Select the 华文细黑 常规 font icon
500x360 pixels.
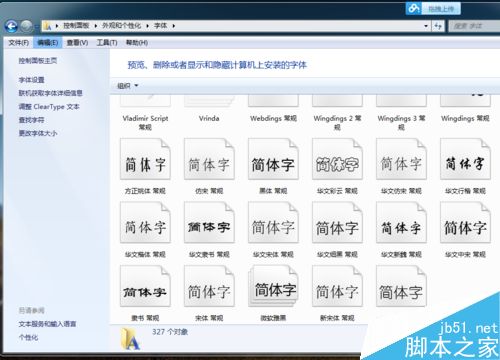click(x=337, y=223)
